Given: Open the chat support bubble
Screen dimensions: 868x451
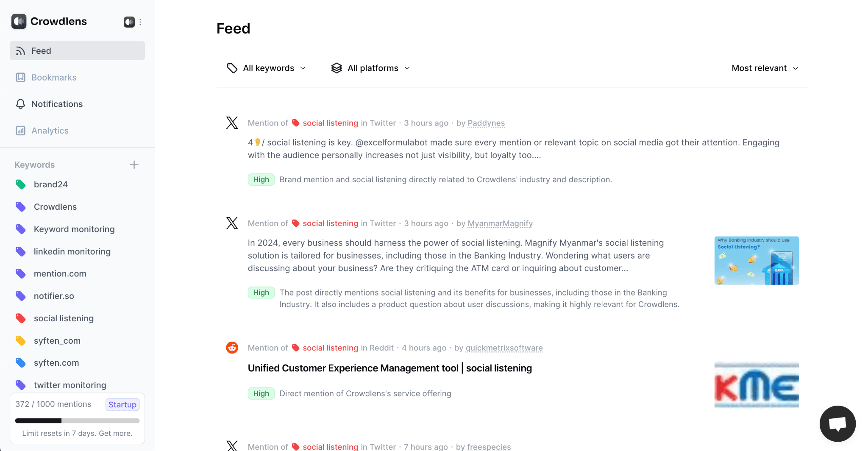Looking at the screenshot, I should tap(837, 423).
